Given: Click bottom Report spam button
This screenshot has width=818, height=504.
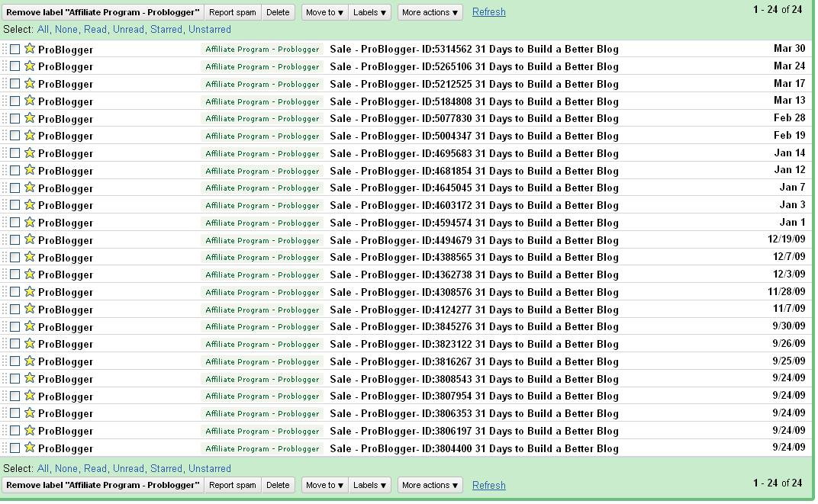Looking at the screenshot, I should click(232, 485).
